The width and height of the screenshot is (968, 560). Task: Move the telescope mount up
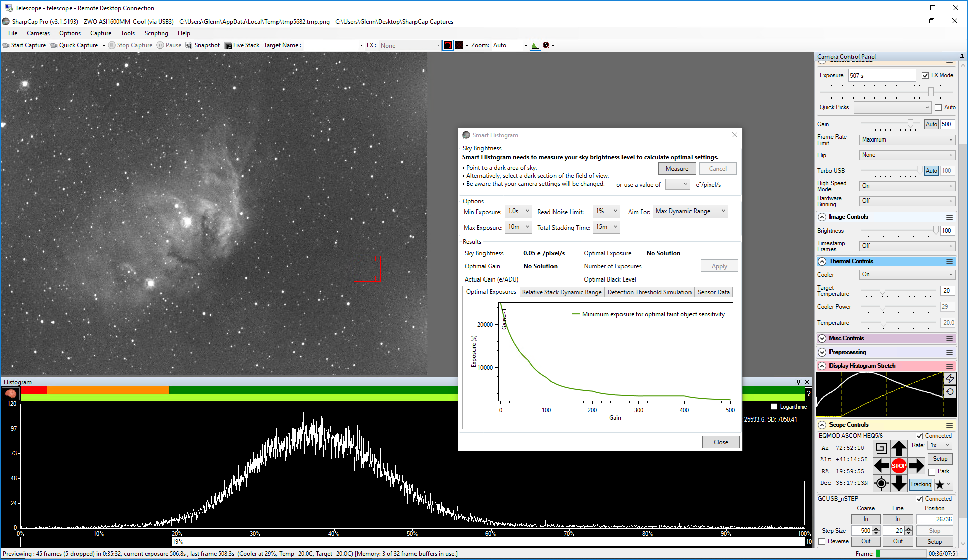click(899, 448)
